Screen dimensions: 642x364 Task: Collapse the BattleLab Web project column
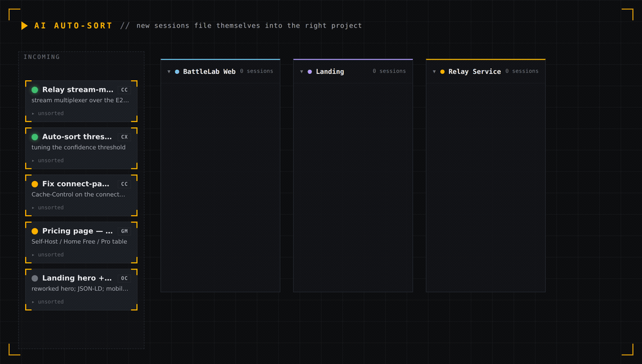pyautogui.click(x=169, y=72)
